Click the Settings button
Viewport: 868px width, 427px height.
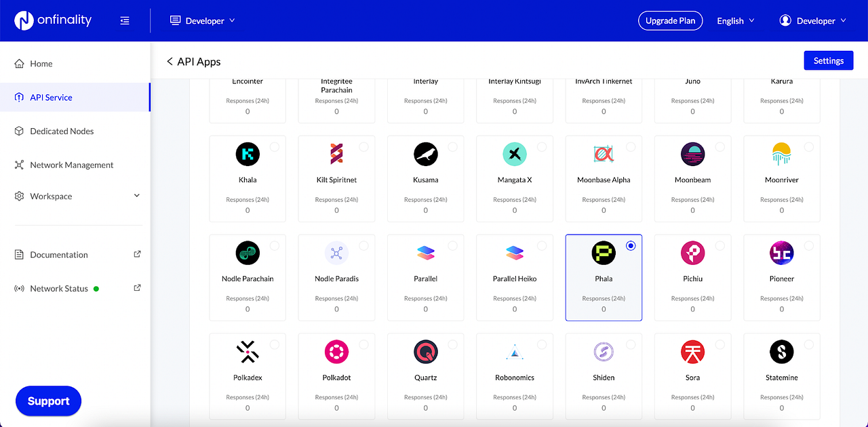(x=828, y=60)
